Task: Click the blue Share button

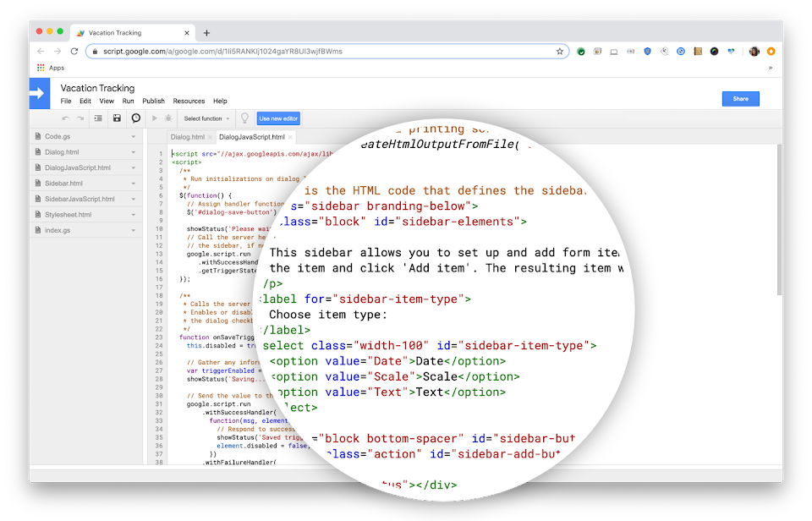Action: click(740, 98)
